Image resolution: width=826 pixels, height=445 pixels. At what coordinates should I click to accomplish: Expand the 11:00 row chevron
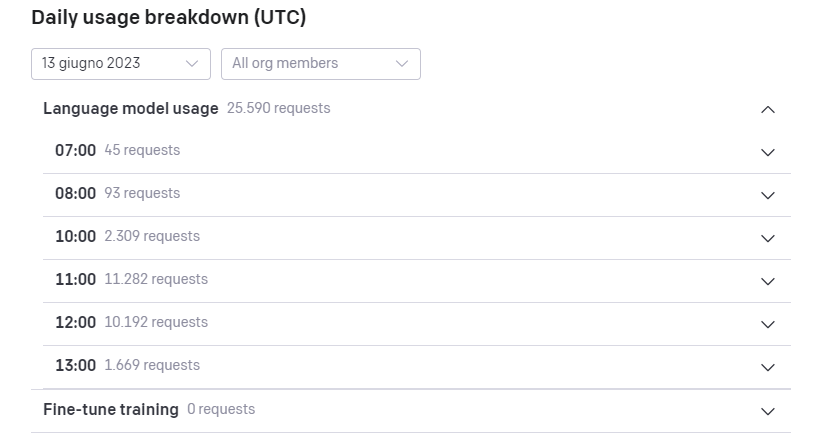(x=768, y=281)
